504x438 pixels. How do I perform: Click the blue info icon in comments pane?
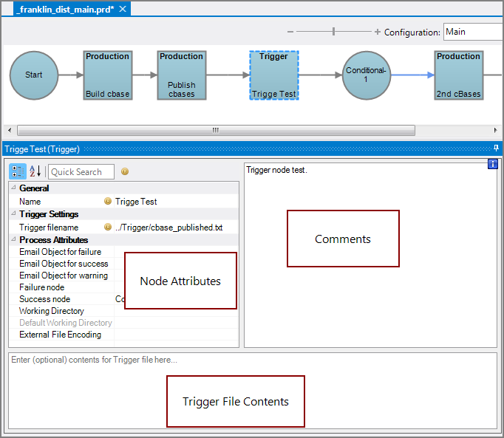492,164
